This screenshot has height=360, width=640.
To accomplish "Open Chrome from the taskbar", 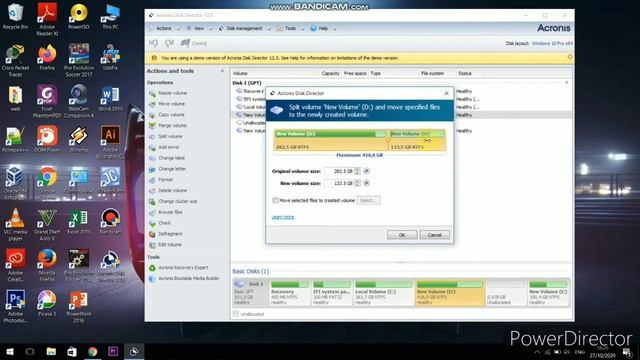I will pos(93,351).
